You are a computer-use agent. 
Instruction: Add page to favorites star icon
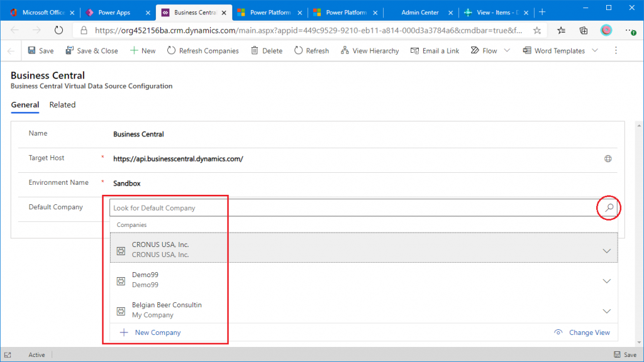[537, 30]
